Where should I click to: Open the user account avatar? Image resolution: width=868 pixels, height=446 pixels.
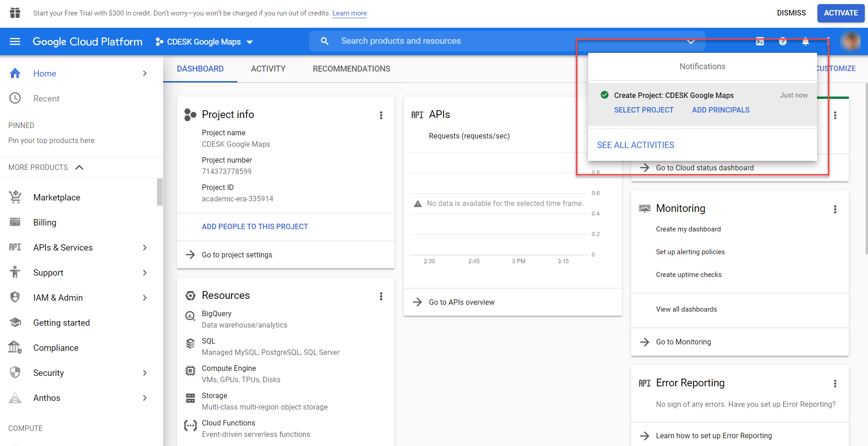(851, 41)
